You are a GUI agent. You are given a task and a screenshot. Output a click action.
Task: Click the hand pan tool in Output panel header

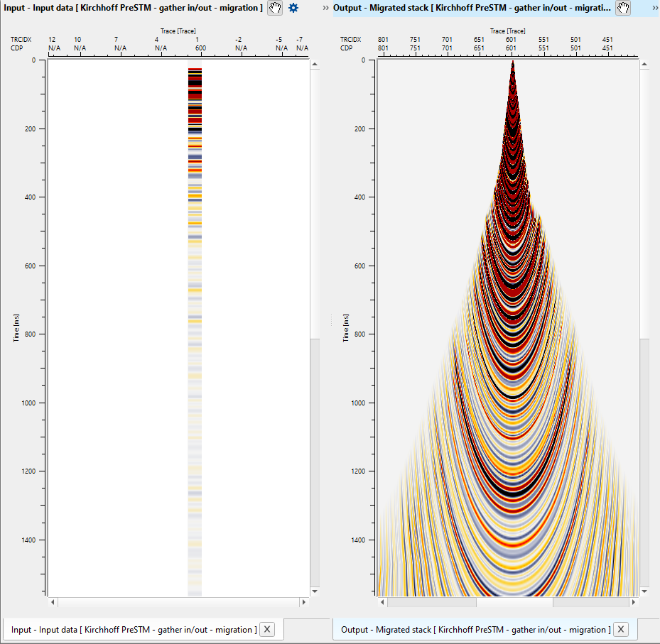pyautogui.click(x=623, y=8)
